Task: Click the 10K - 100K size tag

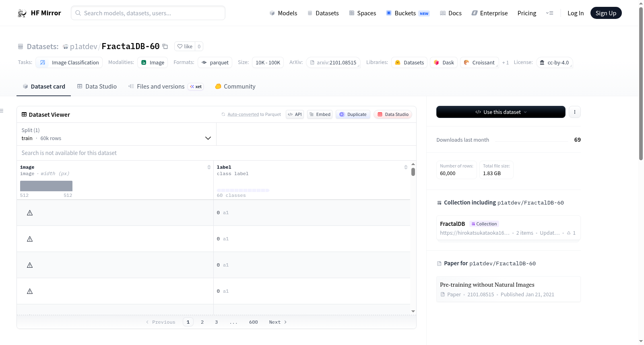Action: [x=268, y=62]
